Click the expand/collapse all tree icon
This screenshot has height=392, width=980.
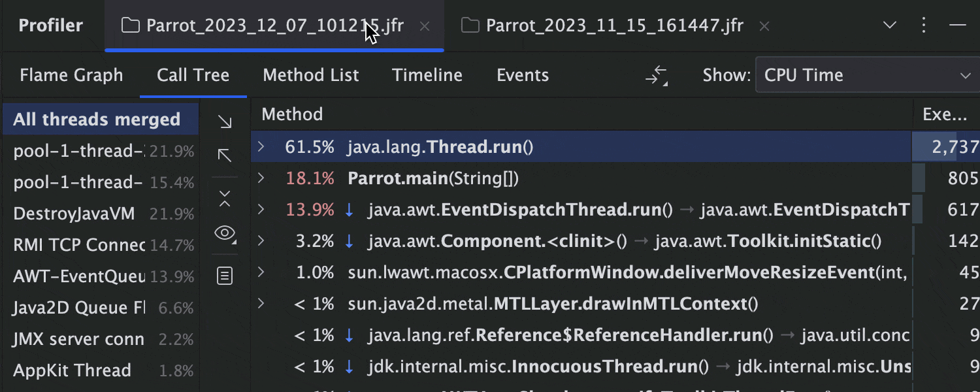224,199
